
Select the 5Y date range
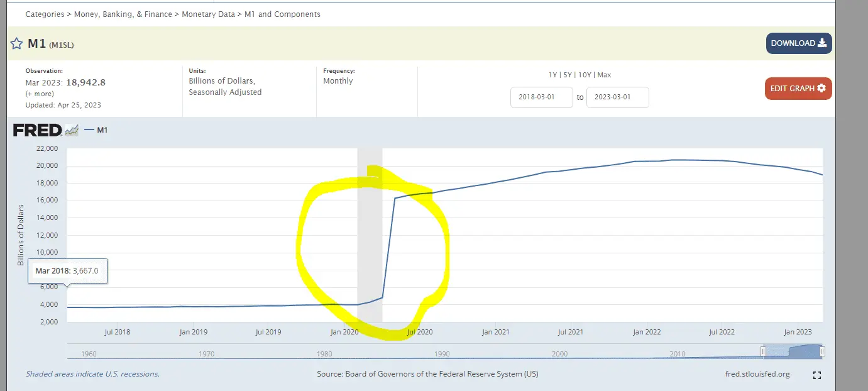(568, 75)
